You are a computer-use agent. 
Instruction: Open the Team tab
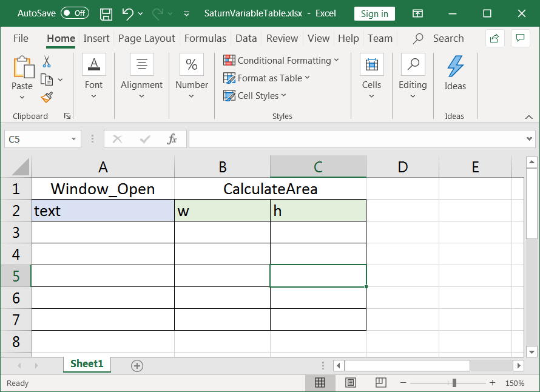coord(380,38)
